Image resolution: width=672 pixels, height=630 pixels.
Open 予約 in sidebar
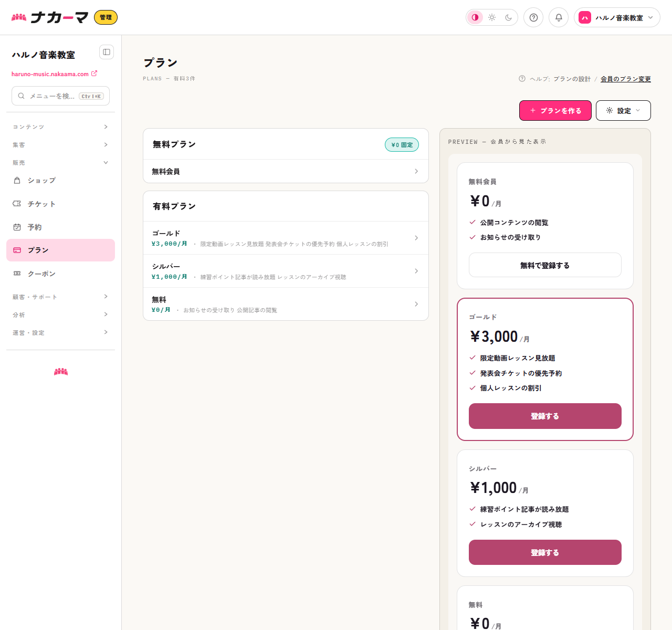coord(60,227)
